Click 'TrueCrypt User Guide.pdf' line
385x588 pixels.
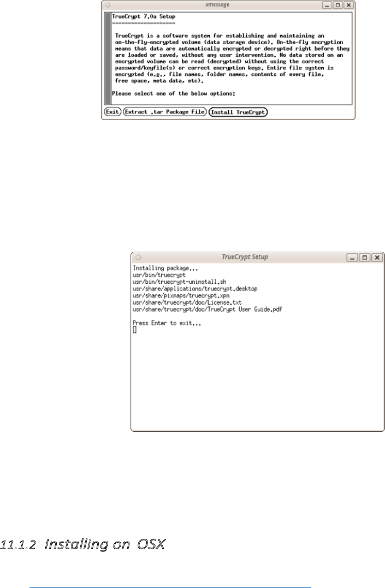pos(208,310)
